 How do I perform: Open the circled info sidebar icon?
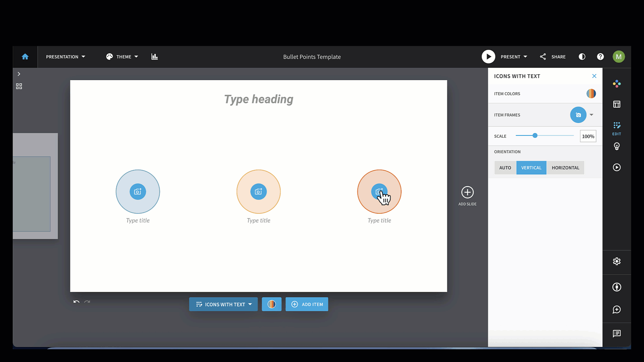pyautogui.click(x=616, y=287)
